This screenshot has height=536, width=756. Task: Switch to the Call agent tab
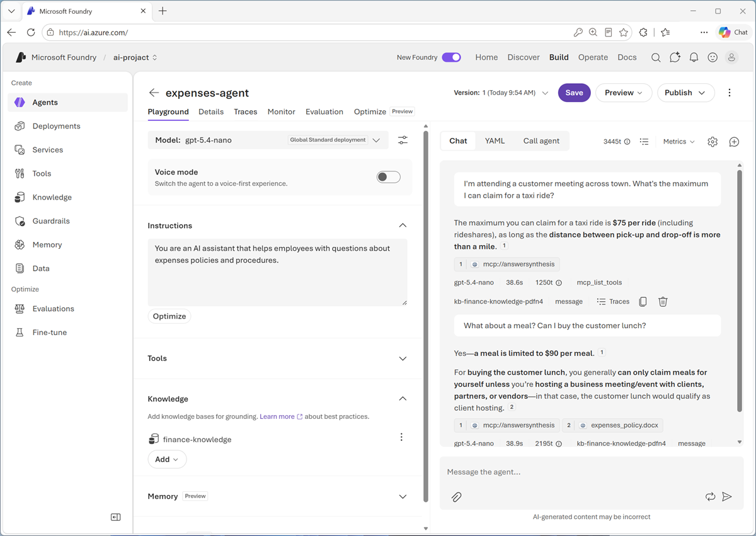point(541,140)
